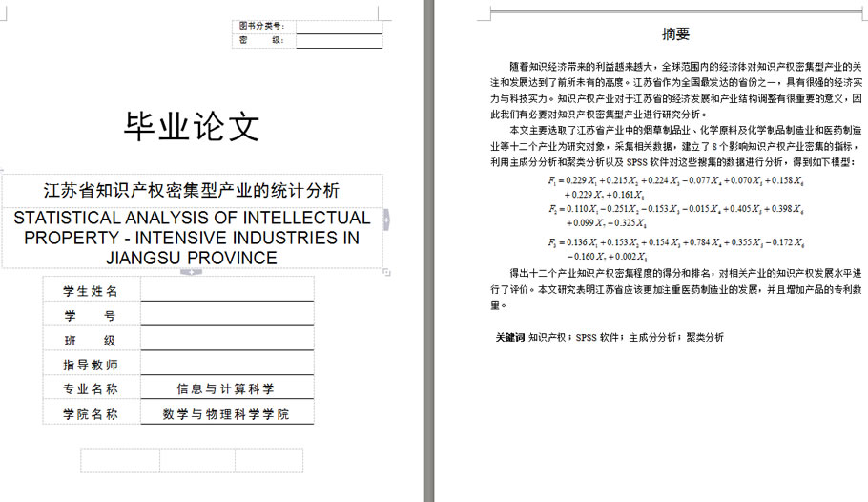Click the 信息与计算科学 cell
The image size is (868, 502).
pyautogui.click(x=226, y=388)
